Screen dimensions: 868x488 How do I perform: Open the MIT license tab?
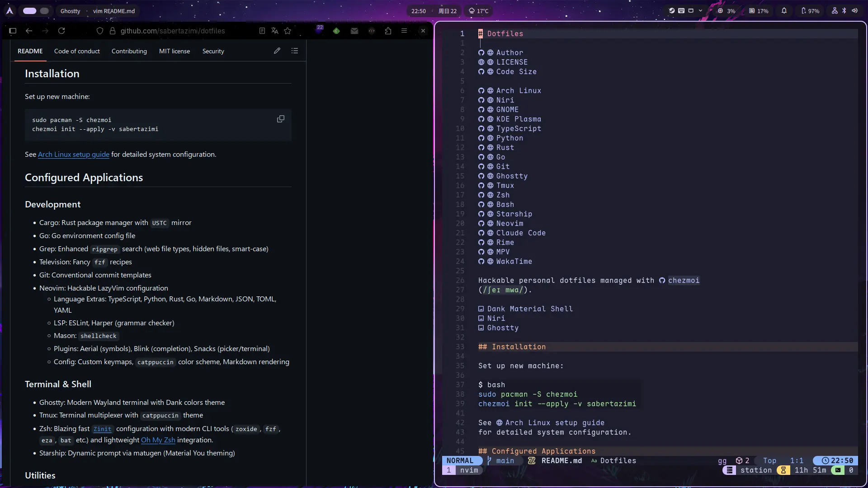pos(174,51)
